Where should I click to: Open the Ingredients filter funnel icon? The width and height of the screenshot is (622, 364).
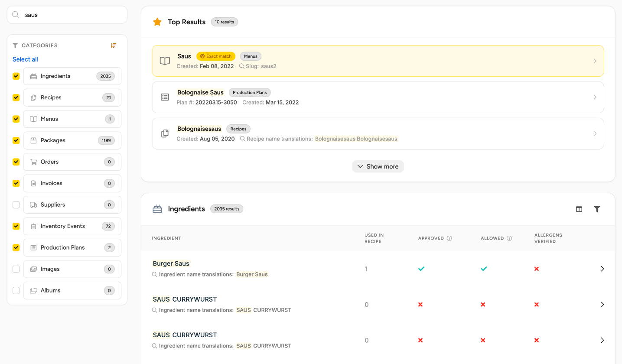[x=597, y=209]
